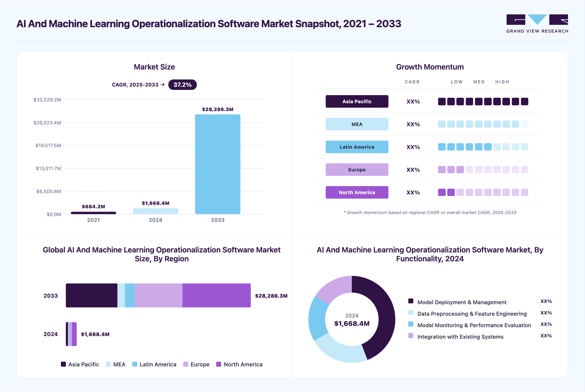The height and width of the screenshot is (392, 585).
Task: Select the 2021 market size bar
Action: (93, 213)
